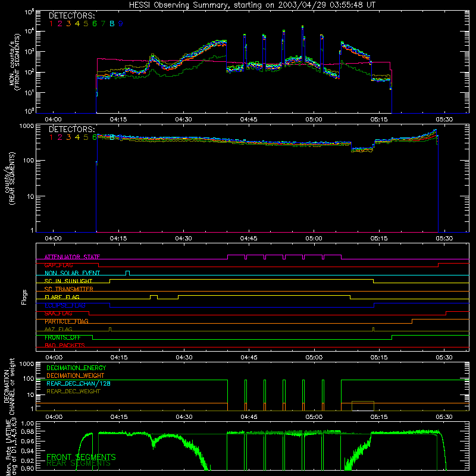Screen dimensions: 476x476
Task: Click the SAA_FLAG label
Action: pos(58,314)
